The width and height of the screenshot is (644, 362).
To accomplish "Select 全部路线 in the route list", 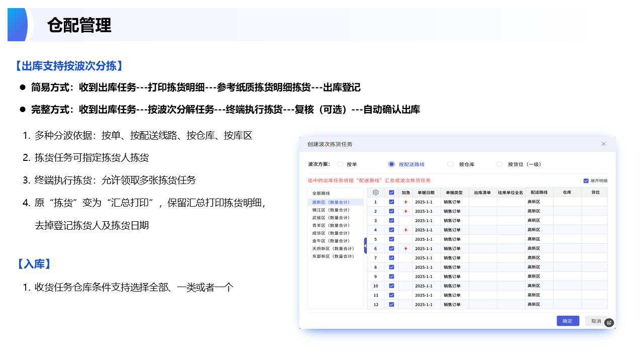I will (321, 193).
